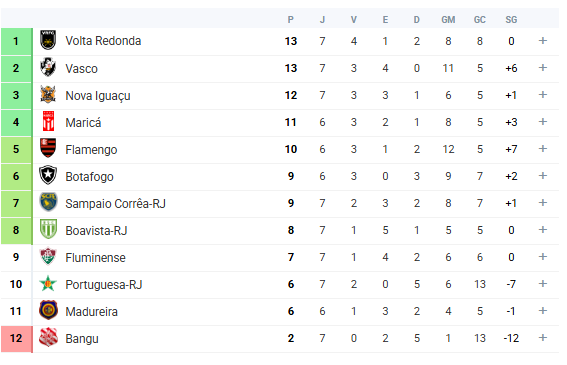The width and height of the screenshot is (567, 365).
Task: Click the Vasco points value 13
Action: coord(291,68)
